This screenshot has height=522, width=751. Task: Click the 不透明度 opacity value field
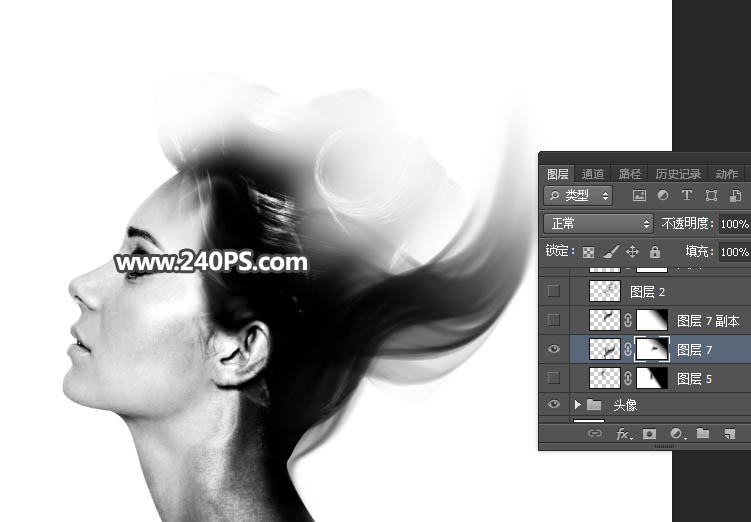click(735, 224)
